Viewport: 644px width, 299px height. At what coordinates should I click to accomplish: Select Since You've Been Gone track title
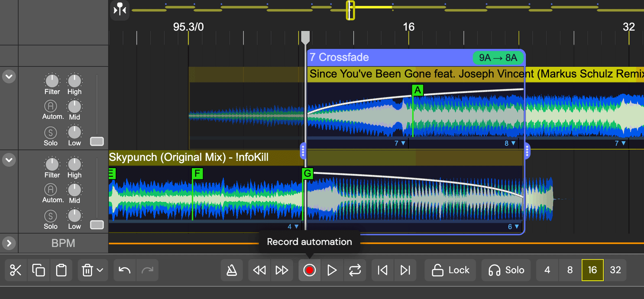(x=476, y=74)
